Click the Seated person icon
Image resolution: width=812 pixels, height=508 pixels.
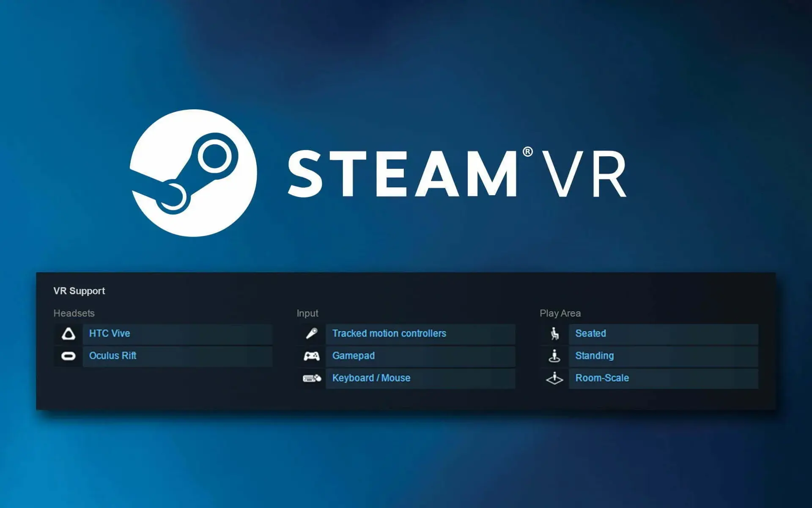click(555, 334)
